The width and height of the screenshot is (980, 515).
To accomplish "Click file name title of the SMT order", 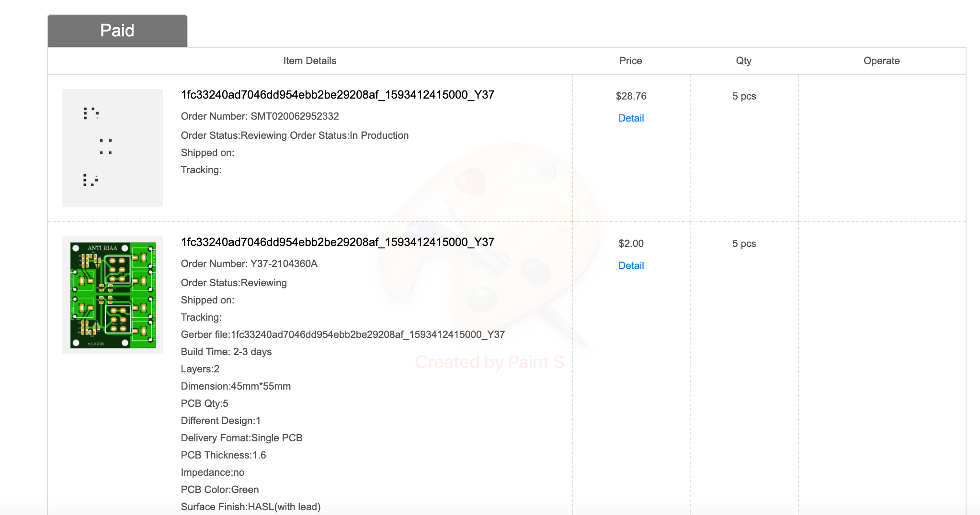I will point(338,95).
